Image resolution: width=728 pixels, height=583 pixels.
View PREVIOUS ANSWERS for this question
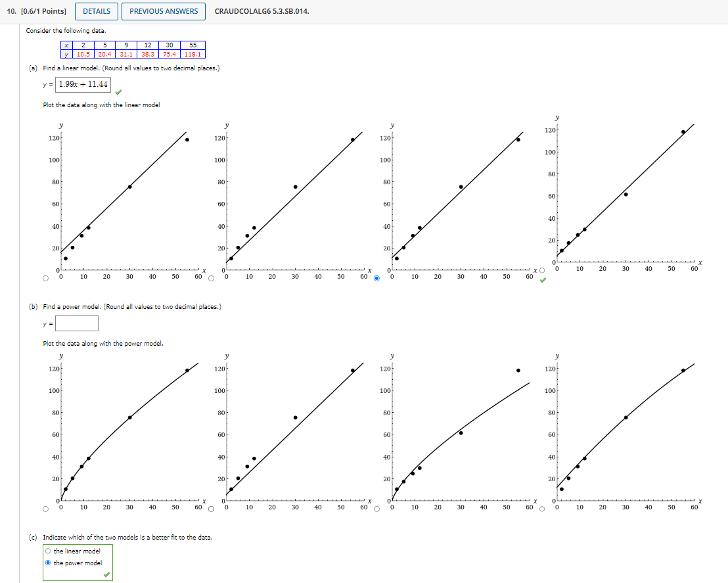pyautogui.click(x=163, y=11)
